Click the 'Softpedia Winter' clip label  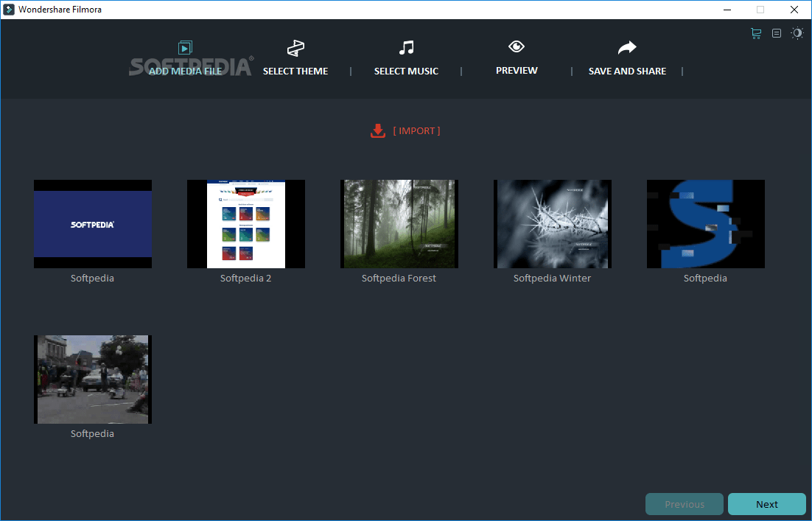pyautogui.click(x=552, y=278)
